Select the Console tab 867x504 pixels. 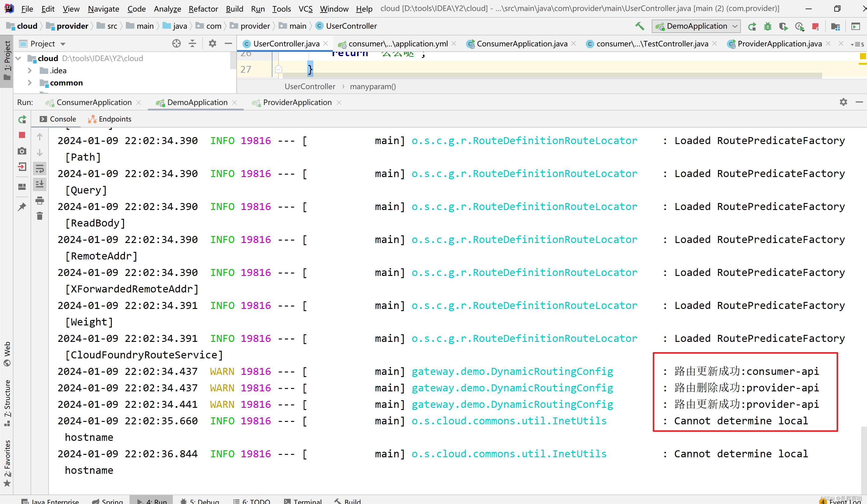tap(58, 119)
